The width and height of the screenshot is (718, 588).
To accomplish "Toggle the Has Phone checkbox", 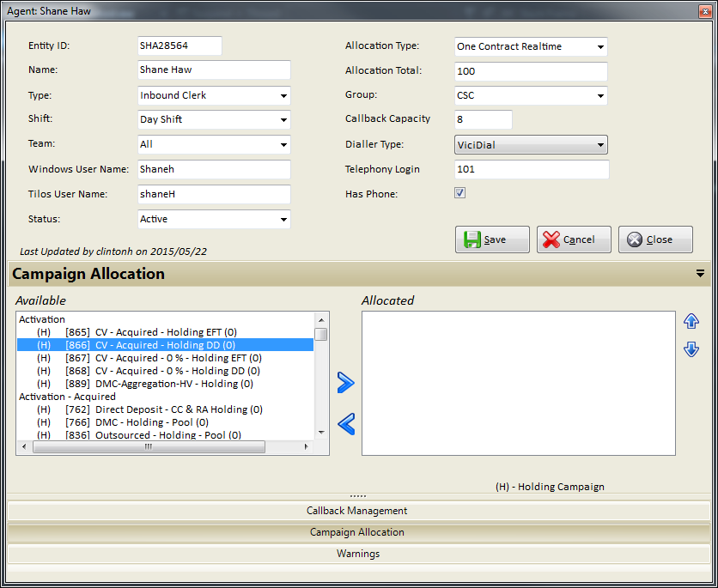I will 459,193.
